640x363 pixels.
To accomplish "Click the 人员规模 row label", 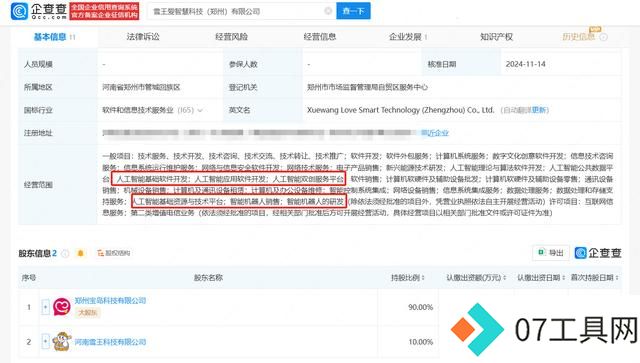I will click(x=38, y=64).
